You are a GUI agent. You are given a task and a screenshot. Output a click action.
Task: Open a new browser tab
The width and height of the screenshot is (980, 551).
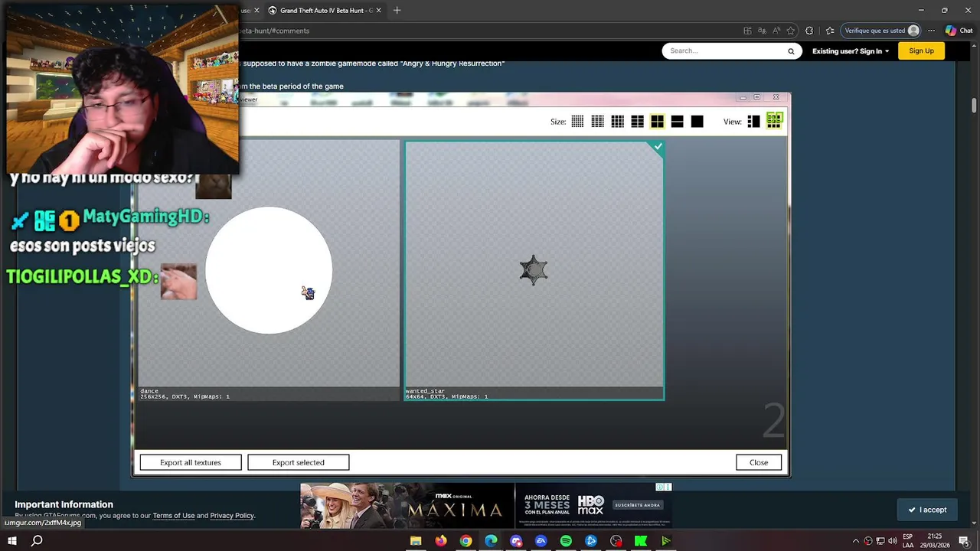click(397, 11)
